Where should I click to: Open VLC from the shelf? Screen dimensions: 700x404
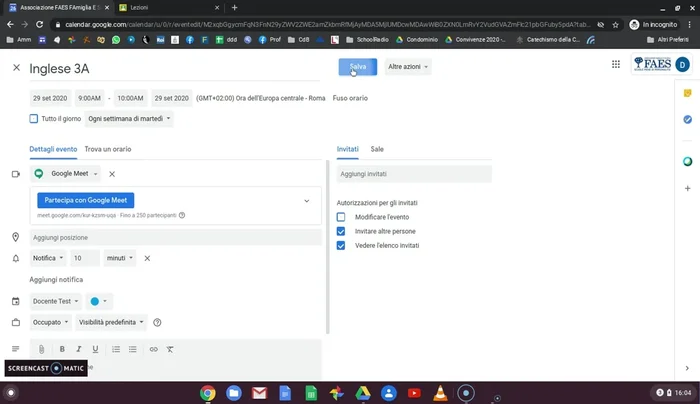(x=440, y=393)
